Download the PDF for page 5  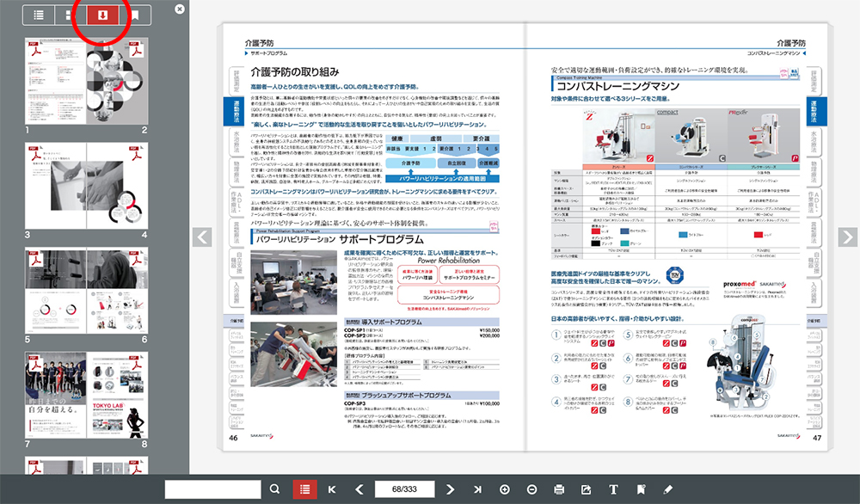[x=35, y=259]
